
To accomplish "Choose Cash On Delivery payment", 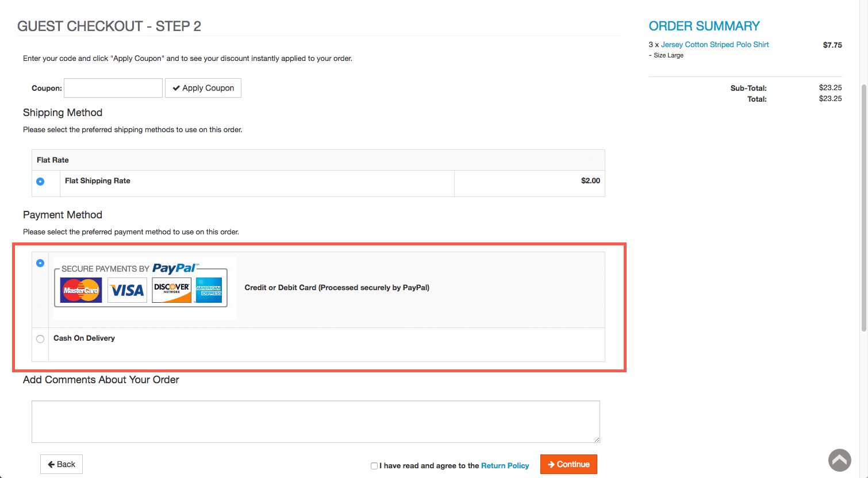I will (40, 339).
